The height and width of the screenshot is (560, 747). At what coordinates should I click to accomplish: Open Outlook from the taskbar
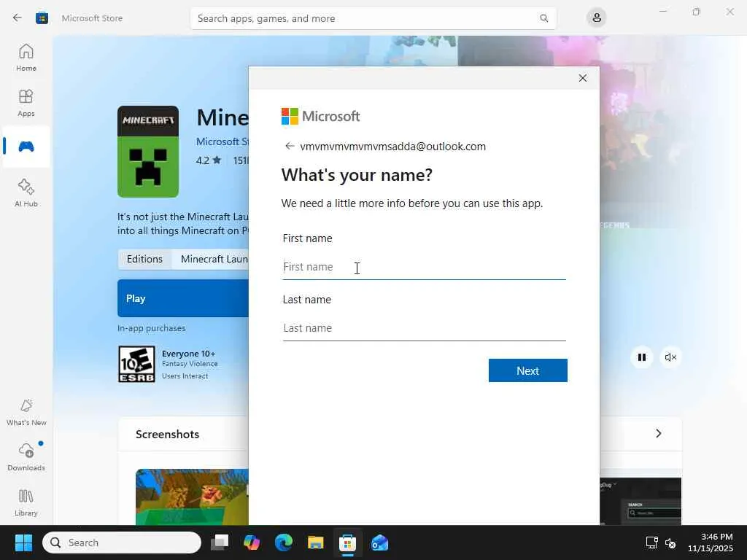379,542
